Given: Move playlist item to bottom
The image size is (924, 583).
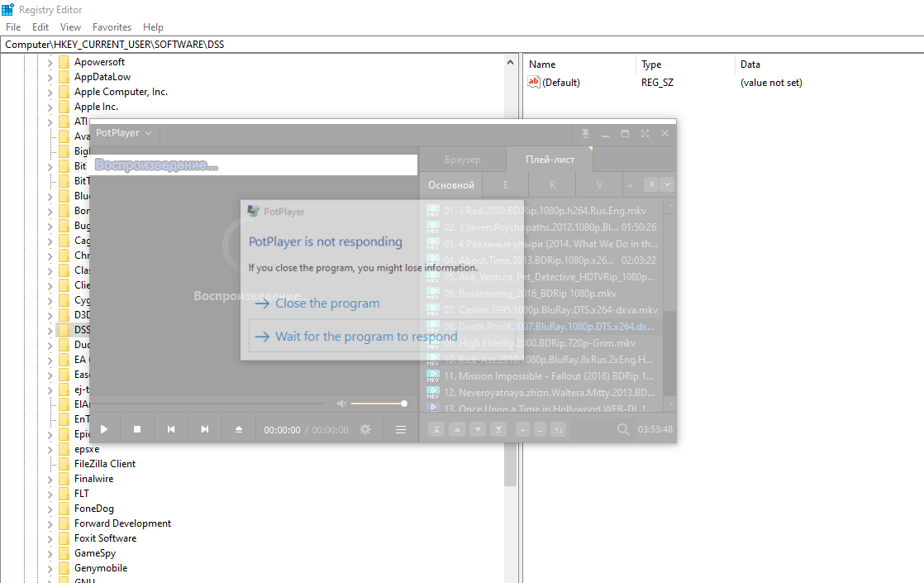Looking at the screenshot, I should click(x=498, y=430).
